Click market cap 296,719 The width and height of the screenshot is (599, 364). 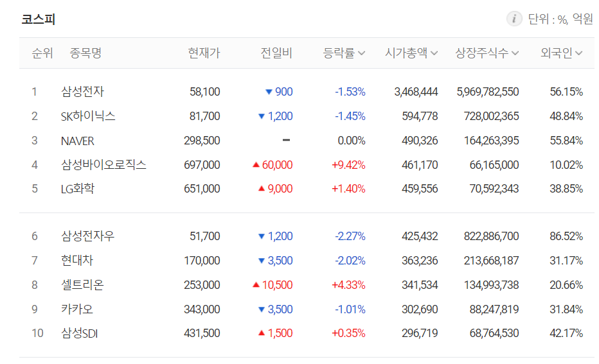tap(420, 333)
